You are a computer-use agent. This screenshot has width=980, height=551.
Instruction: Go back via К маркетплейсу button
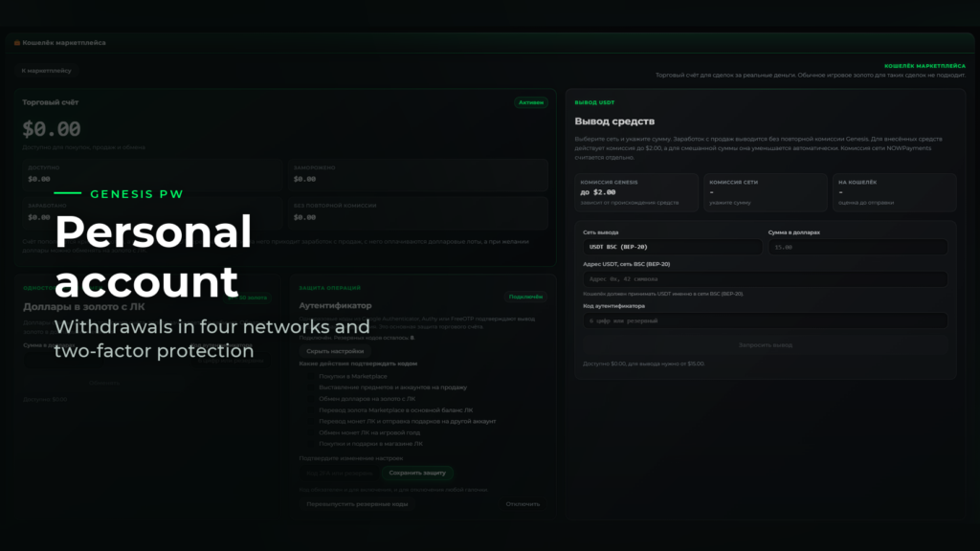coord(46,71)
